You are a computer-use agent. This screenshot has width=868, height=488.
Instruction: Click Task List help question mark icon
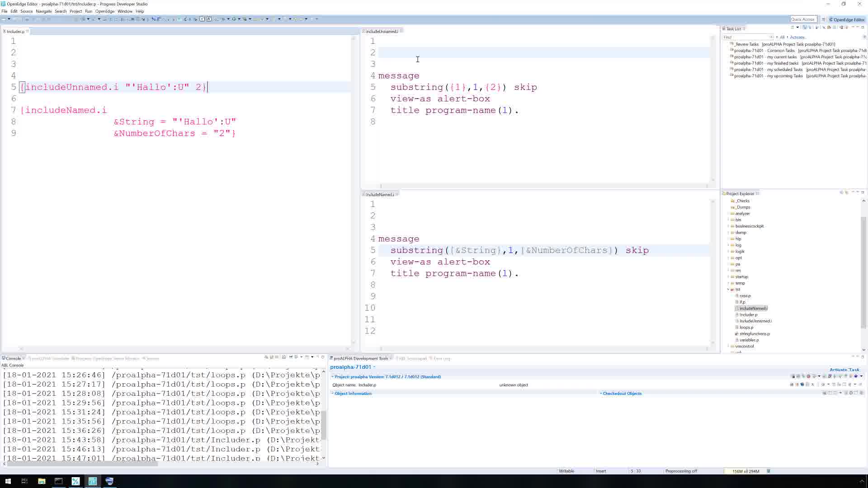tap(864, 37)
